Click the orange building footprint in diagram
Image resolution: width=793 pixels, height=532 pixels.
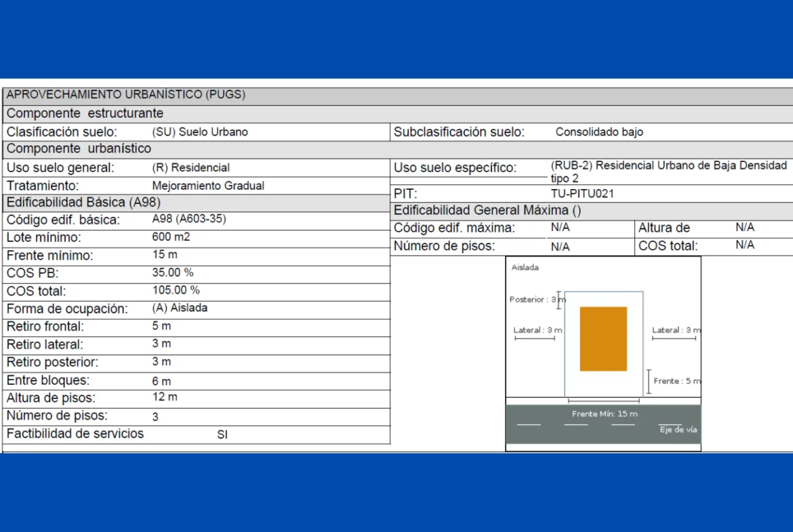pyautogui.click(x=603, y=339)
